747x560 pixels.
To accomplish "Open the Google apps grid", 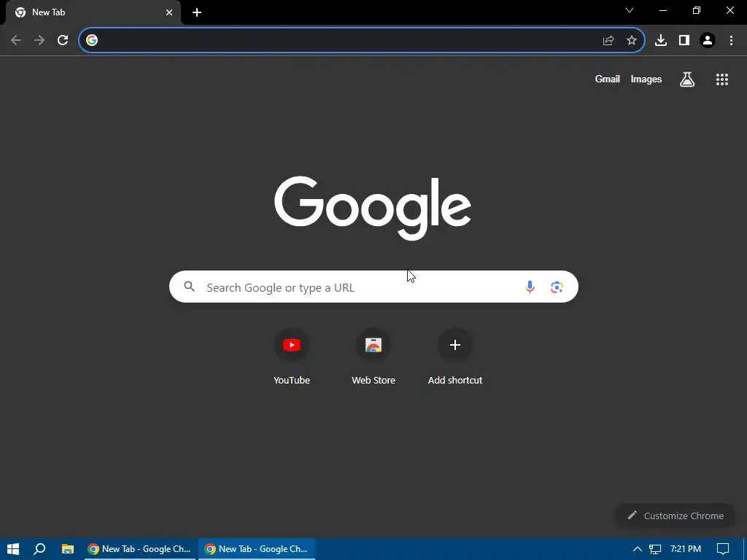I will [x=721, y=79].
